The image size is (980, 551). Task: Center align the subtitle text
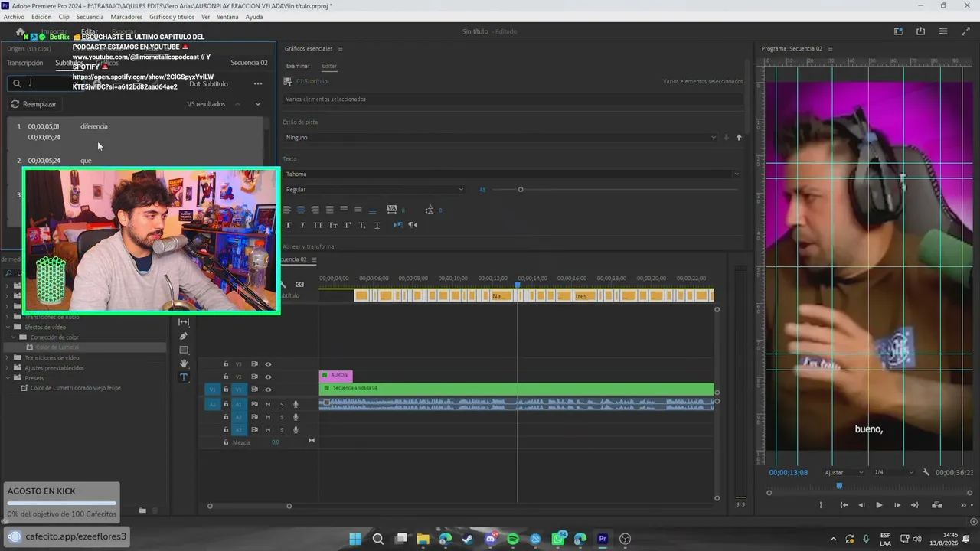301,210
